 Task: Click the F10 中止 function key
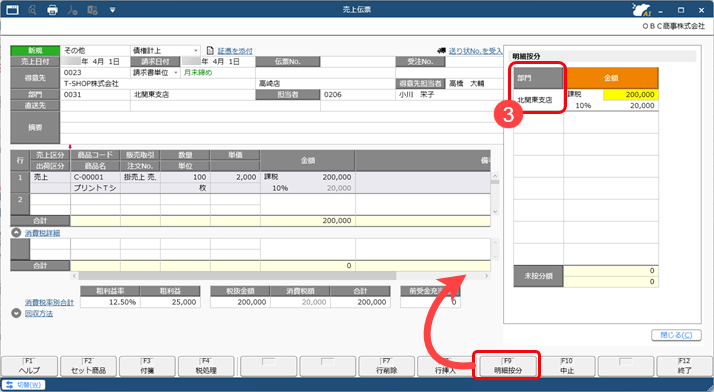(567, 366)
